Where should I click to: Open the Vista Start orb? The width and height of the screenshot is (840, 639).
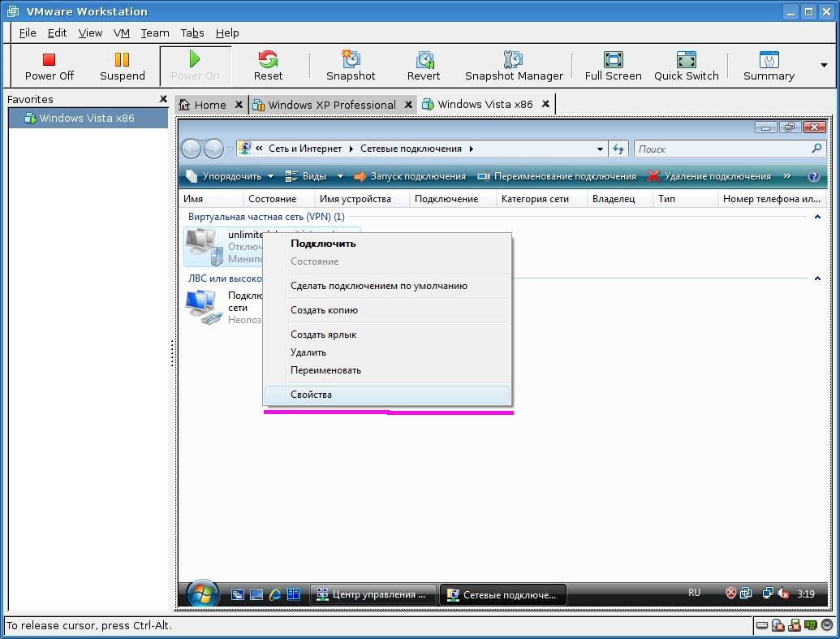(202, 594)
